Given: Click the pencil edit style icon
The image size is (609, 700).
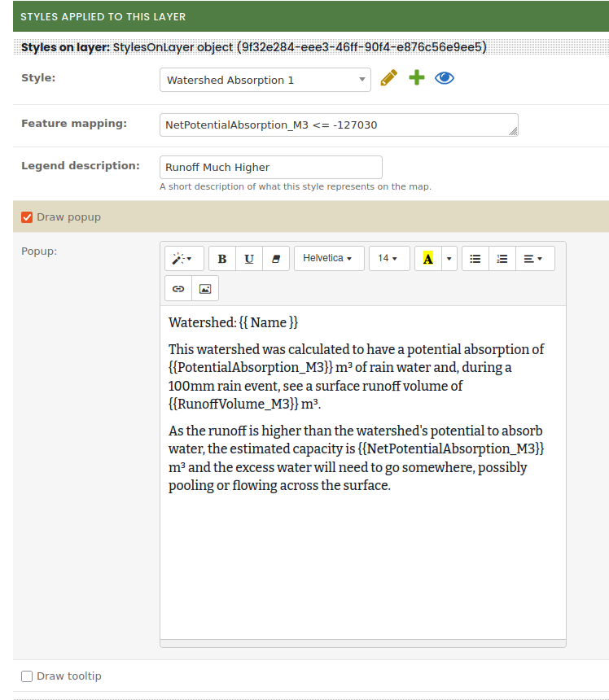Looking at the screenshot, I should click(x=389, y=79).
